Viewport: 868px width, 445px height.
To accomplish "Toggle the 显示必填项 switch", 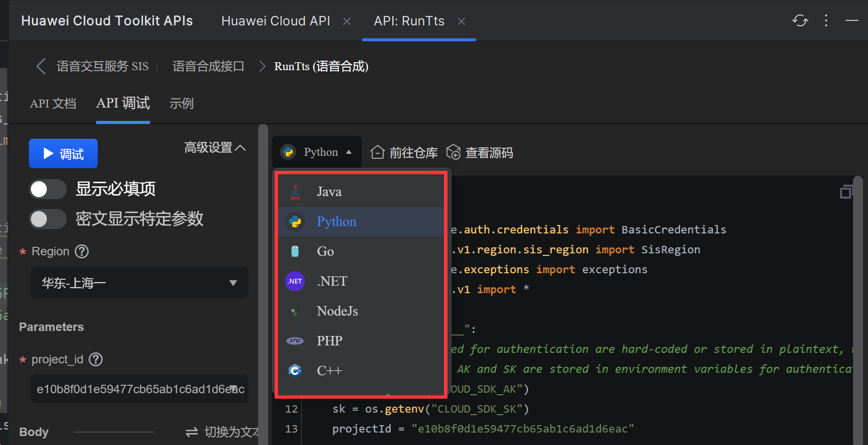I will click(x=48, y=189).
